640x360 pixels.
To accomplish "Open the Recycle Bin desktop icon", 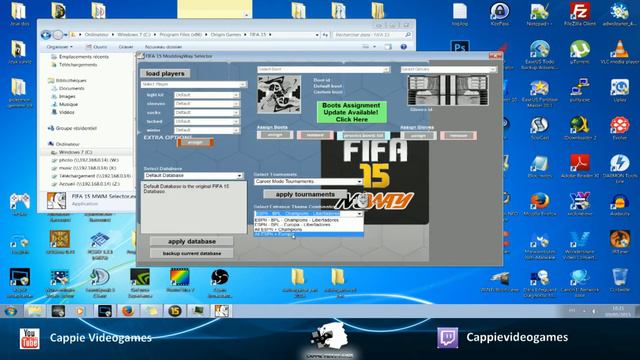I will (x=620, y=280).
